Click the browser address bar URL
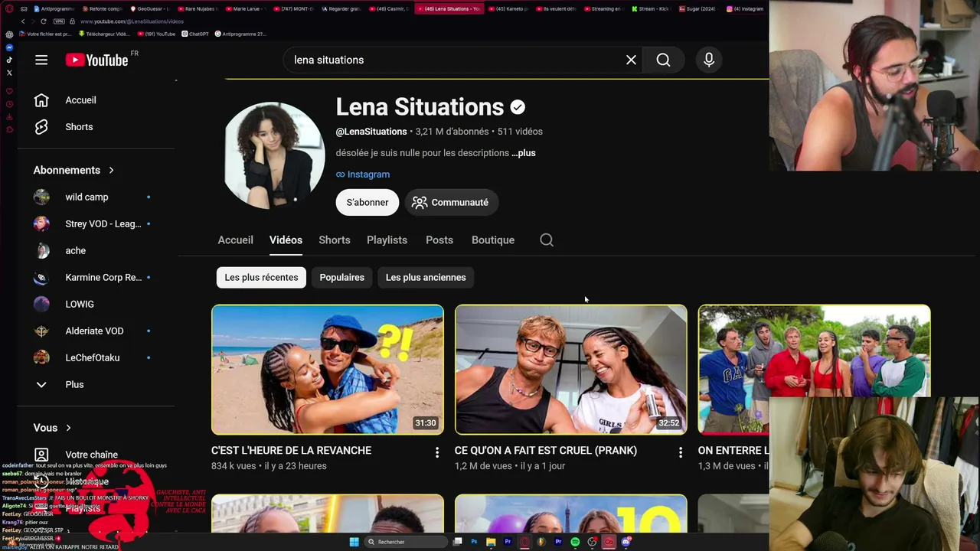The height and width of the screenshot is (551, 980). 132,21
